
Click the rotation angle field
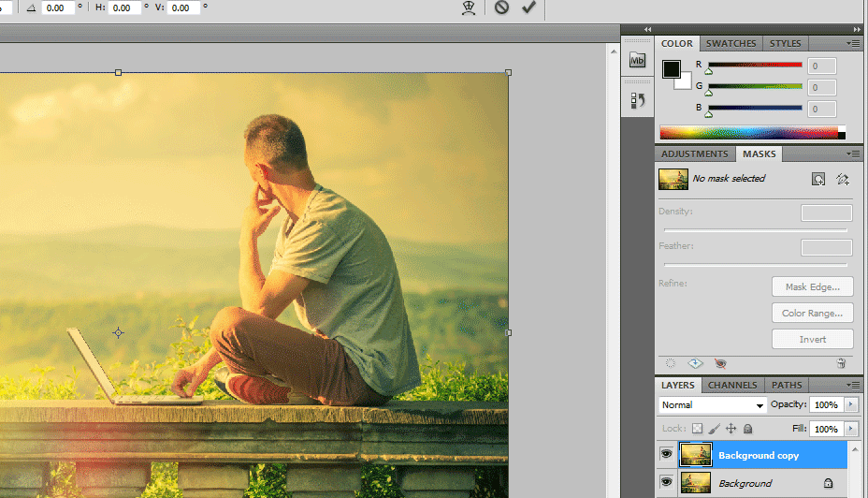pos(58,7)
